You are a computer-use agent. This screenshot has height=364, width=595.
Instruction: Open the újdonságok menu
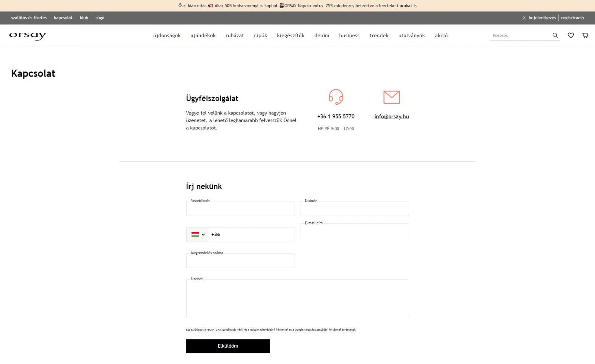pyautogui.click(x=167, y=36)
